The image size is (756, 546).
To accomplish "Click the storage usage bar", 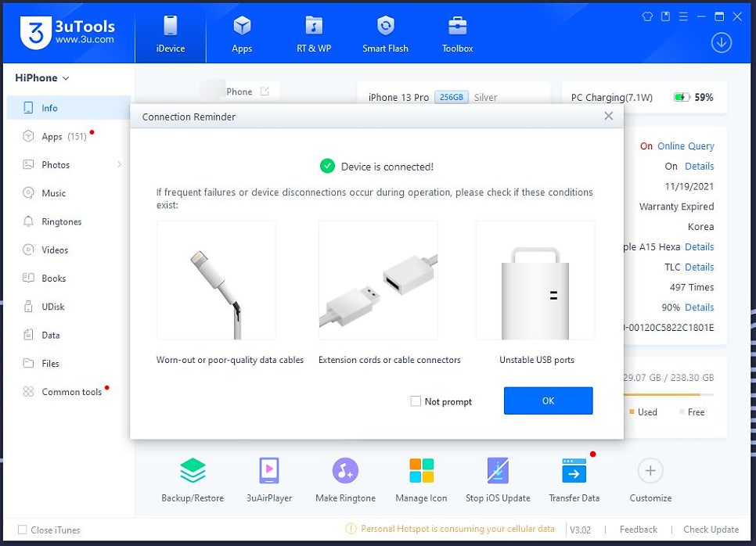I will [x=668, y=395].
